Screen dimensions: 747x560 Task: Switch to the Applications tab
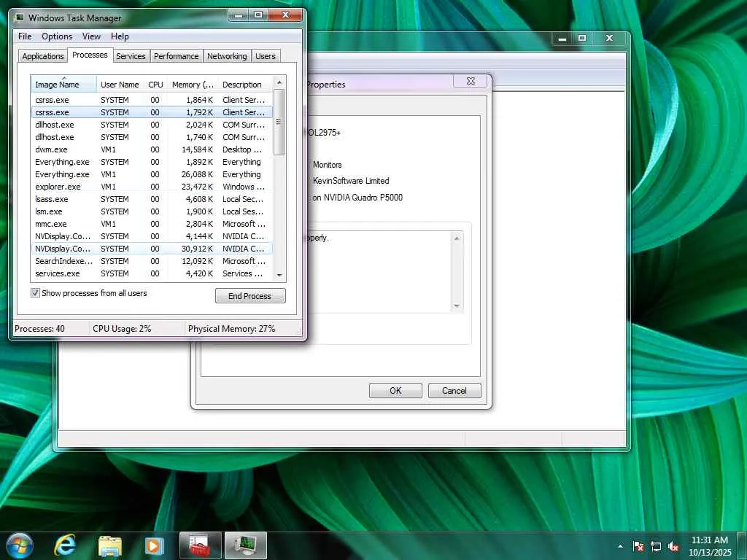tap(43, 56)
